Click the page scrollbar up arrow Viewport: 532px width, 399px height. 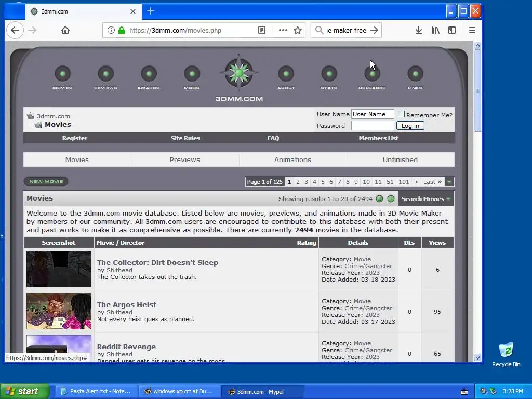[x=477, y=45]
